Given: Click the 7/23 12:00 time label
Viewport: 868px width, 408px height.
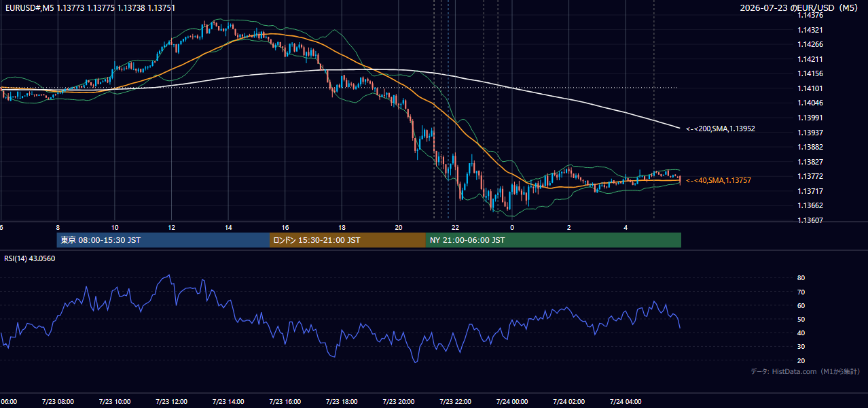Looking at the screenshot, I should (171, 402).
